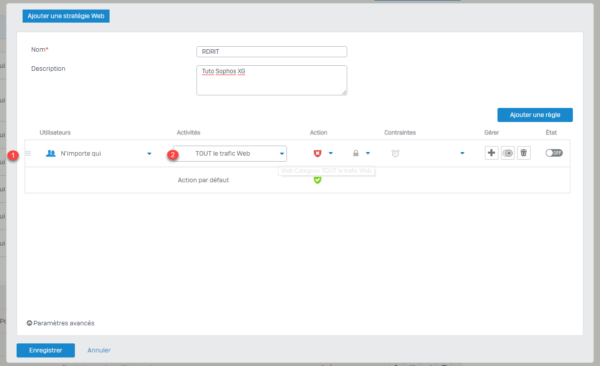Click the Utilisateurs column header
Image resolution: width=600 pixels, height=366 pixels.
click(x=55, y=132)
